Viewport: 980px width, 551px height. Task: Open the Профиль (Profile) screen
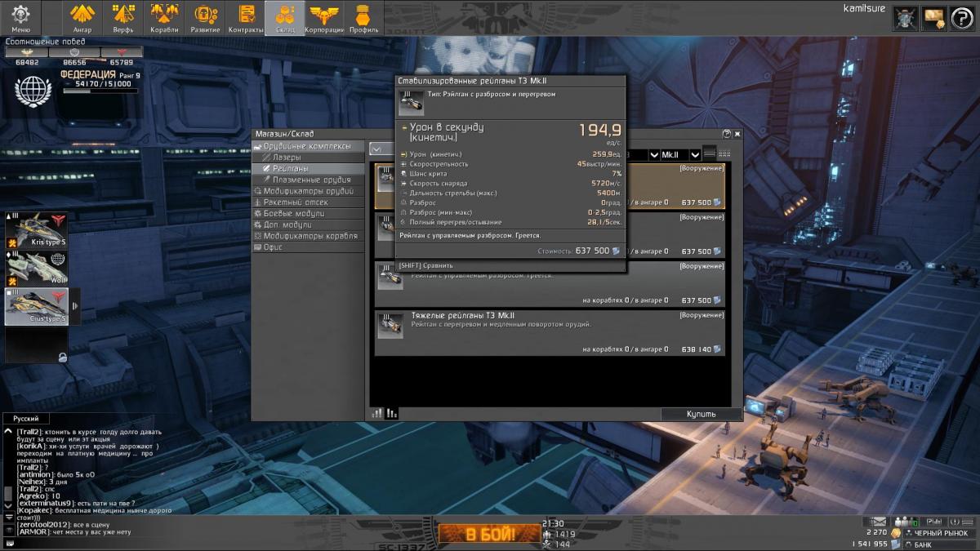tap(363, 18)
